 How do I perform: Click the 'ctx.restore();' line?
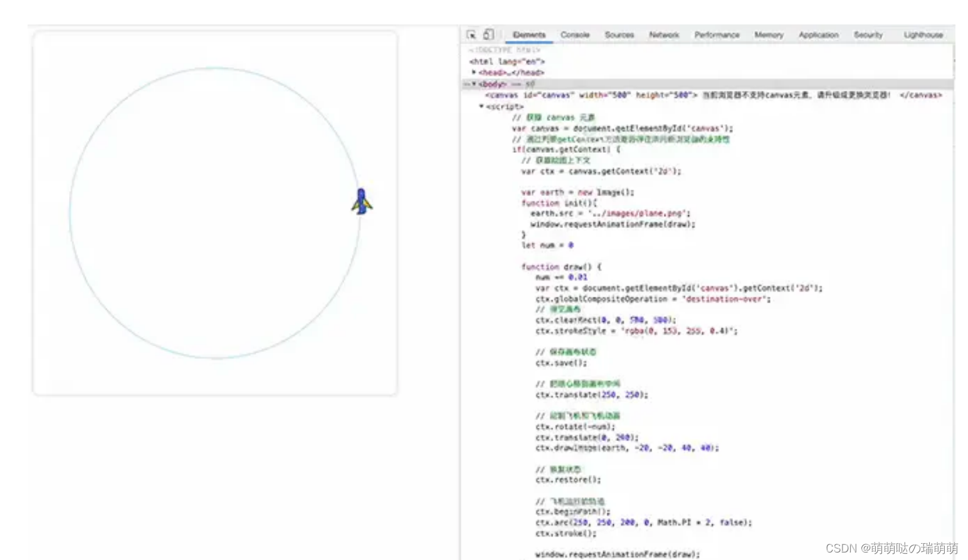pos(568,480)
